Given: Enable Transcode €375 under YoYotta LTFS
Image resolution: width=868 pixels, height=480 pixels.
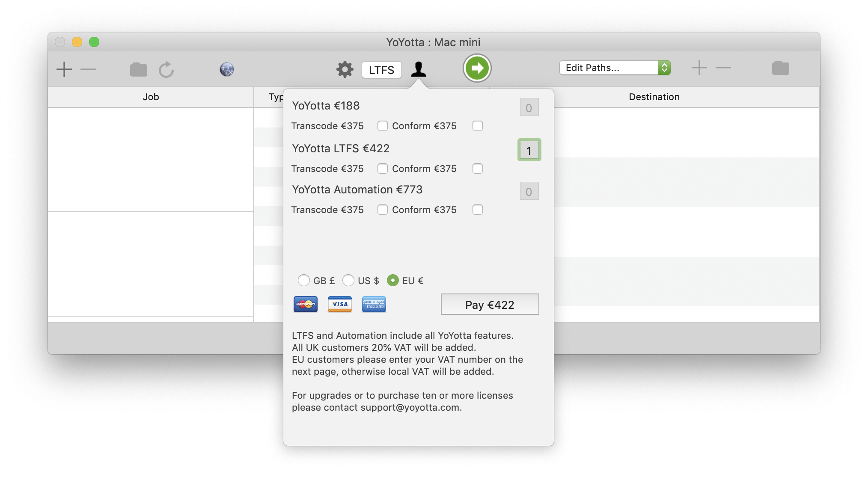Looking at the screenshot, I should (382, 169).
